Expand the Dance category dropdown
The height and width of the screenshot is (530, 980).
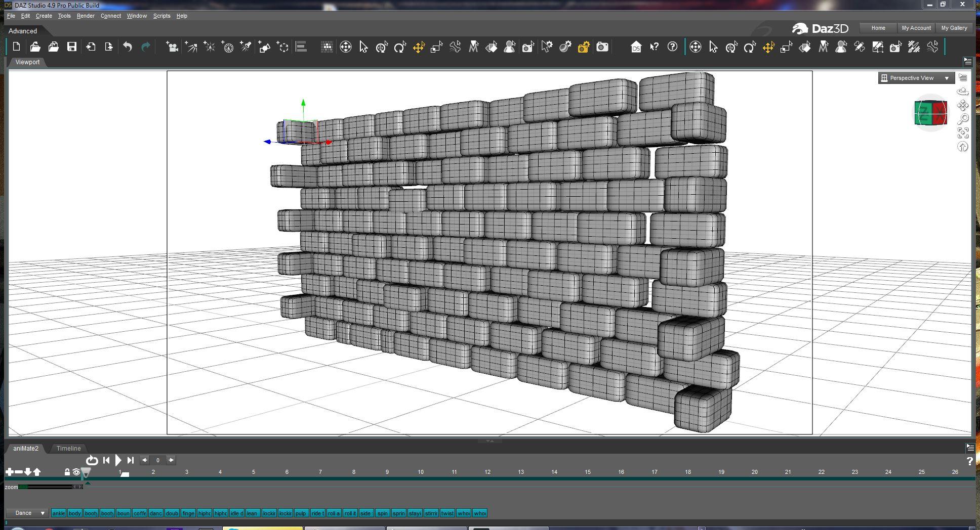click(28, 513)
